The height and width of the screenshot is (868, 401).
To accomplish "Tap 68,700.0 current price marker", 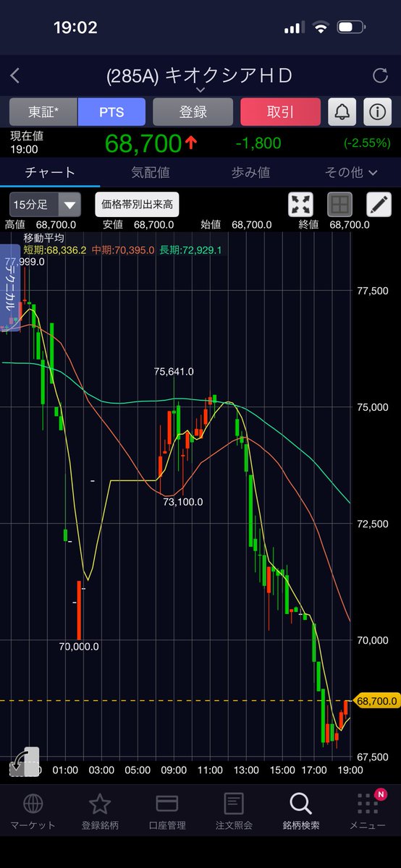I will pyautogui.click(x=376, y=701).
